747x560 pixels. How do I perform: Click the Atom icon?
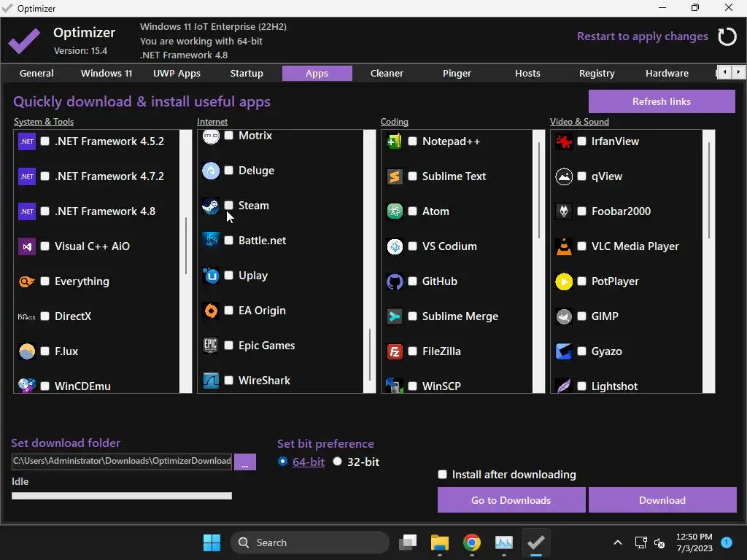pyautogui.click(x=395, y=211)
